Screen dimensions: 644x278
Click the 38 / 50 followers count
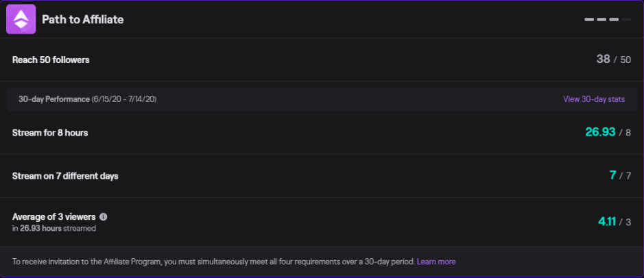pyautogui.click(x=613, y=60)
